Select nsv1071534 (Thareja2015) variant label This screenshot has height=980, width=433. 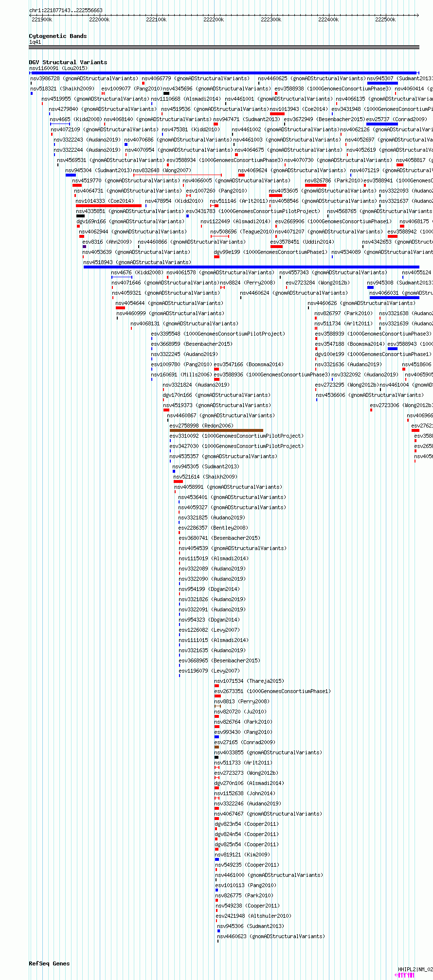[249, 681]
